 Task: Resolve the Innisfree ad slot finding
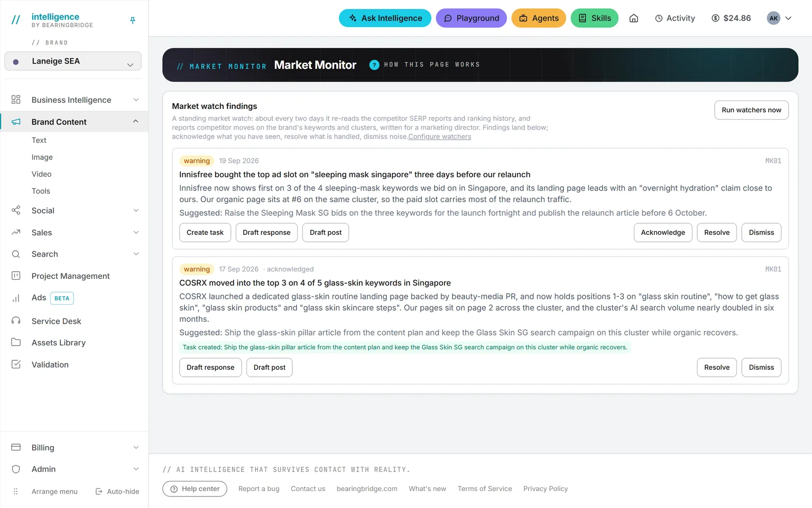coord(717,232)
